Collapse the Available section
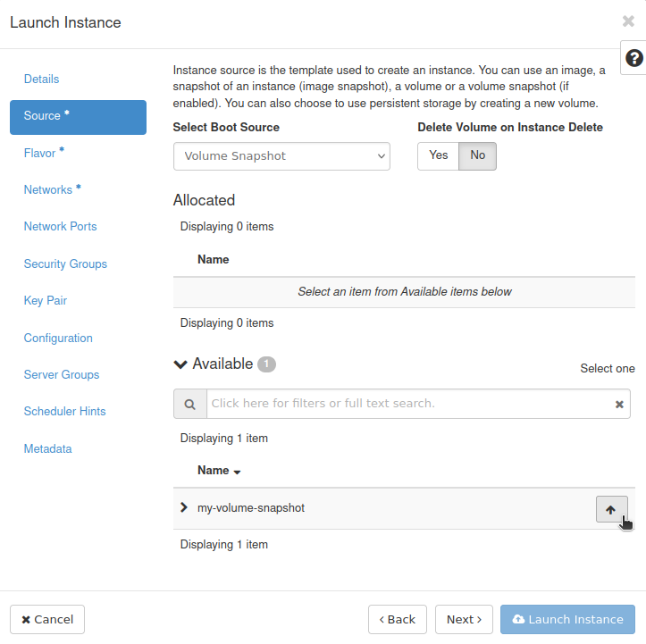 pyautogui.click(x=181, y=364)
